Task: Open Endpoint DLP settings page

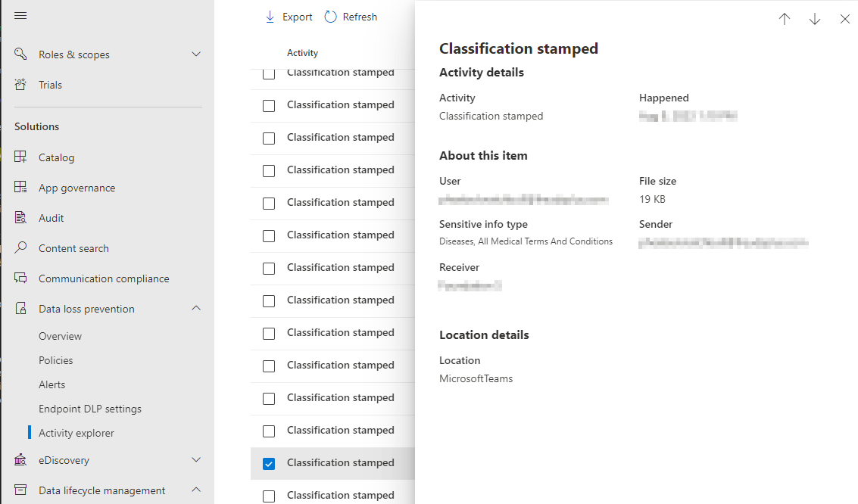Action: click(90, 409)
